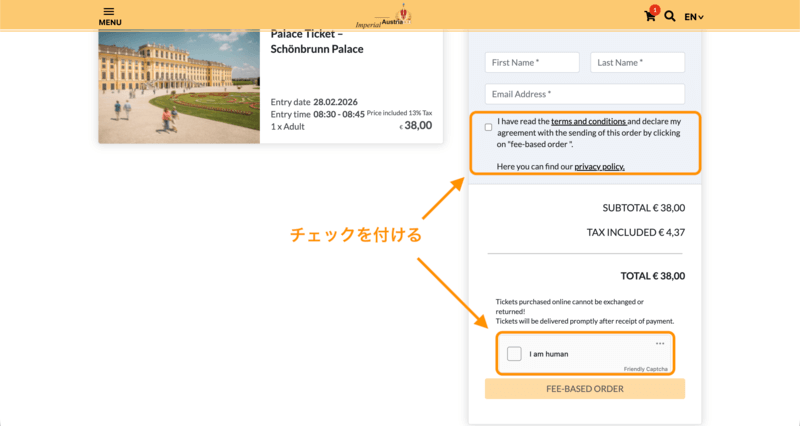Focus the First Name input field
Image resolution: width=800 pixels, height=426 pixels.
pos(532,62)
